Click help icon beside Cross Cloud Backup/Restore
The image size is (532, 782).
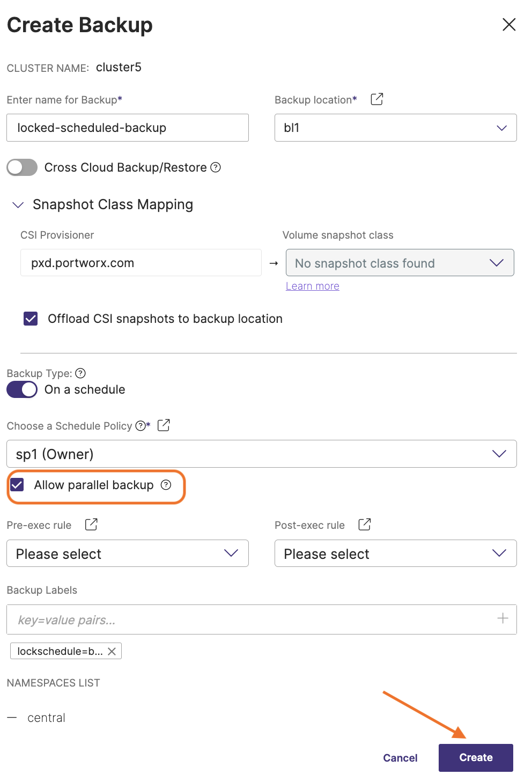[x=216, y=167]
